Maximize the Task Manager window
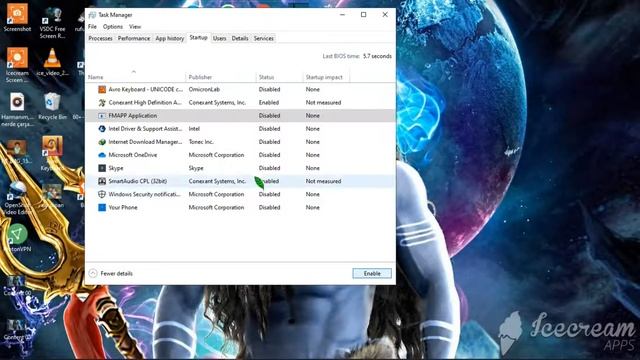This screenshot has height=360, width=640. point(363,15)
